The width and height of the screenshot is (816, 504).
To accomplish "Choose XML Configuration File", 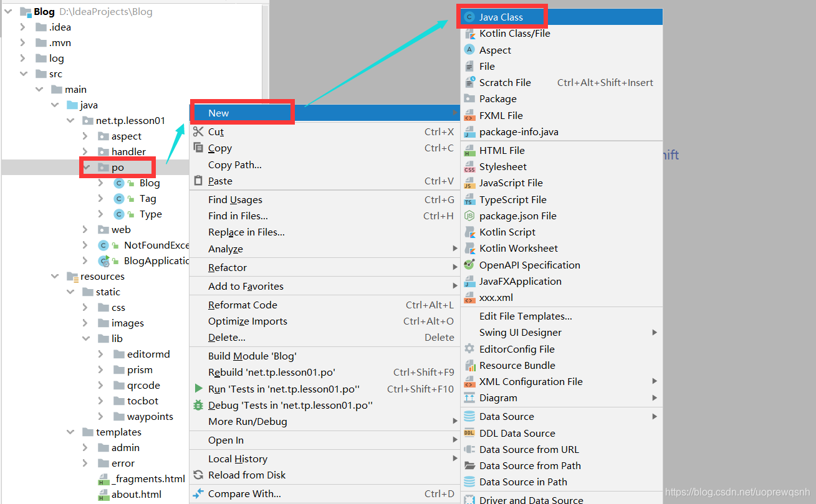I will (x=562, y=381).
